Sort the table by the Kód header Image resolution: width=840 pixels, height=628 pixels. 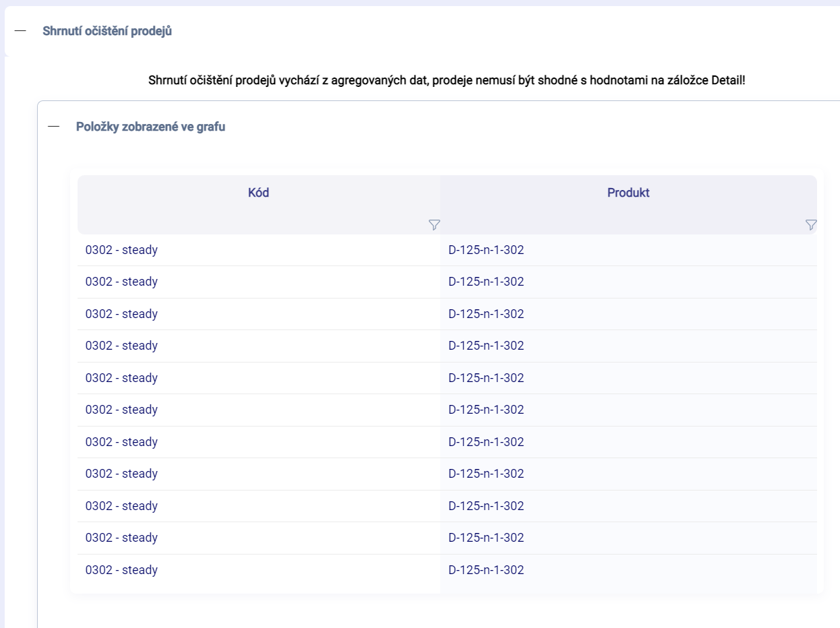click(x=258, y=193)
